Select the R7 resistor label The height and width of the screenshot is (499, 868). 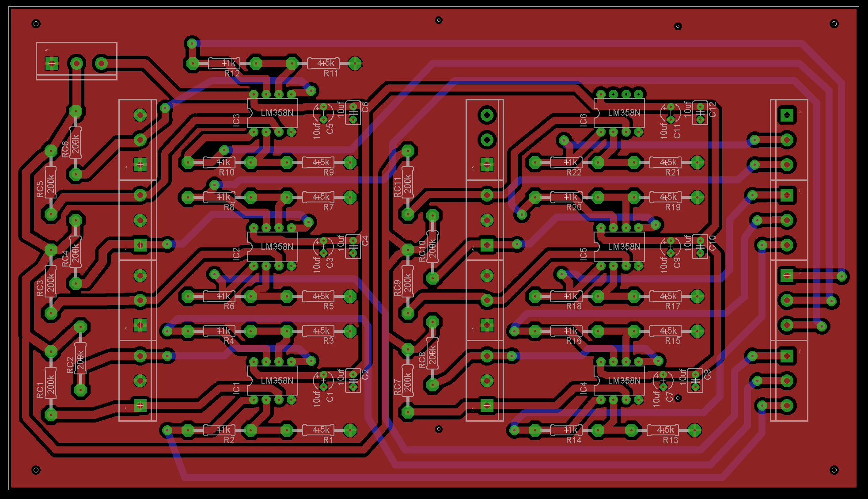coord(328,207)
